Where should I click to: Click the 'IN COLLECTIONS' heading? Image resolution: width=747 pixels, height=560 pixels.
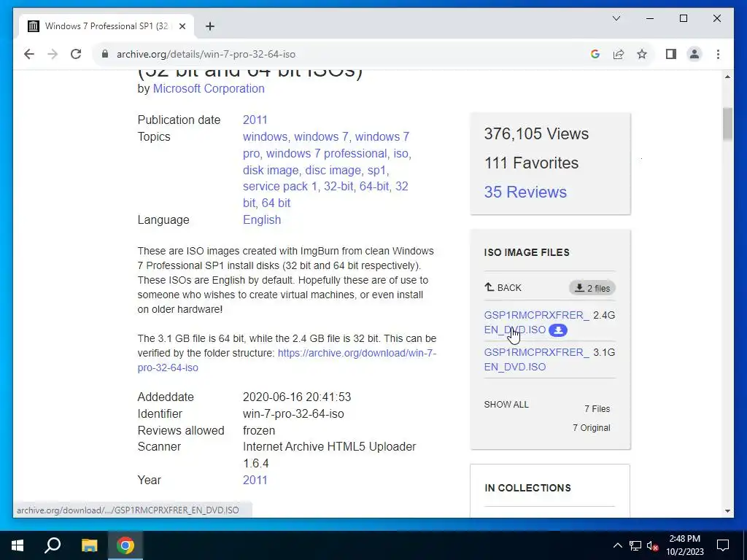(x=527, y=488)
